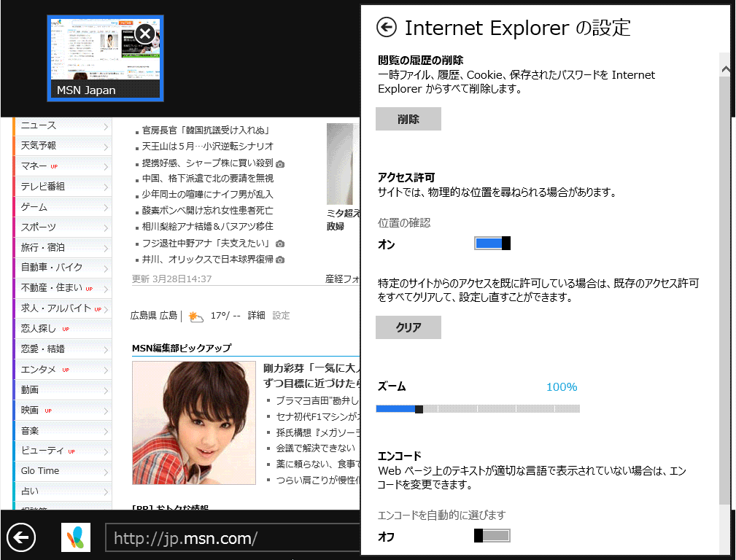Viewport: 736px width, 560px height.
Task: Open the 動画 menu item
Action: [x=63, y=389]
